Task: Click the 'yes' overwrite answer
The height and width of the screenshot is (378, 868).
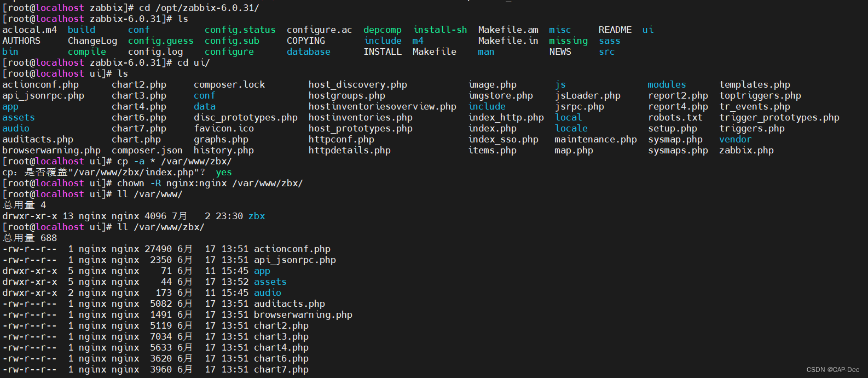Action: tap(224, 172)
